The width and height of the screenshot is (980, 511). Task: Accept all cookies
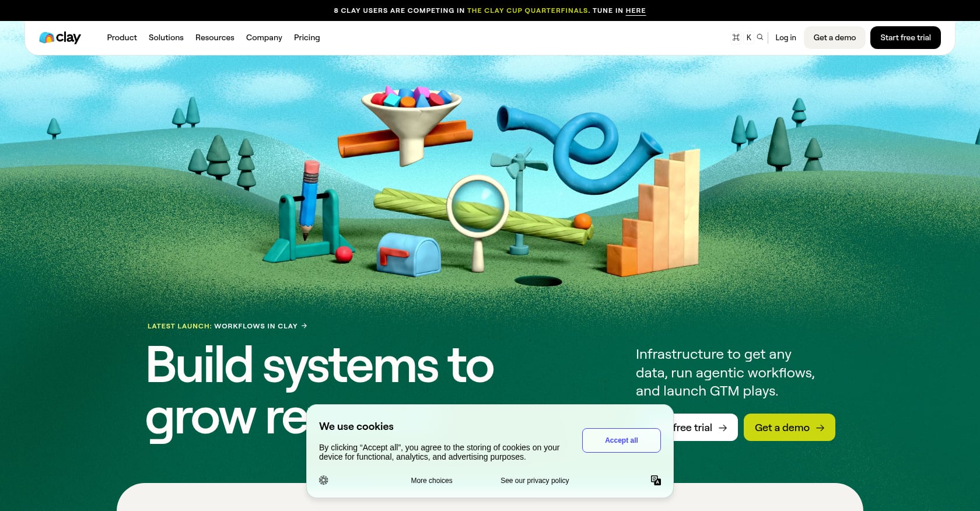coord(621,440)
